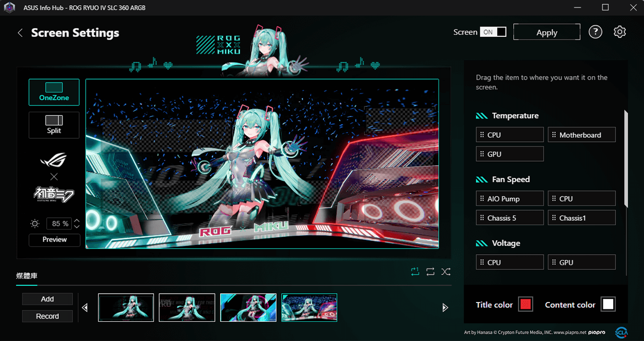Apply the current screen settings

[547, 32]
